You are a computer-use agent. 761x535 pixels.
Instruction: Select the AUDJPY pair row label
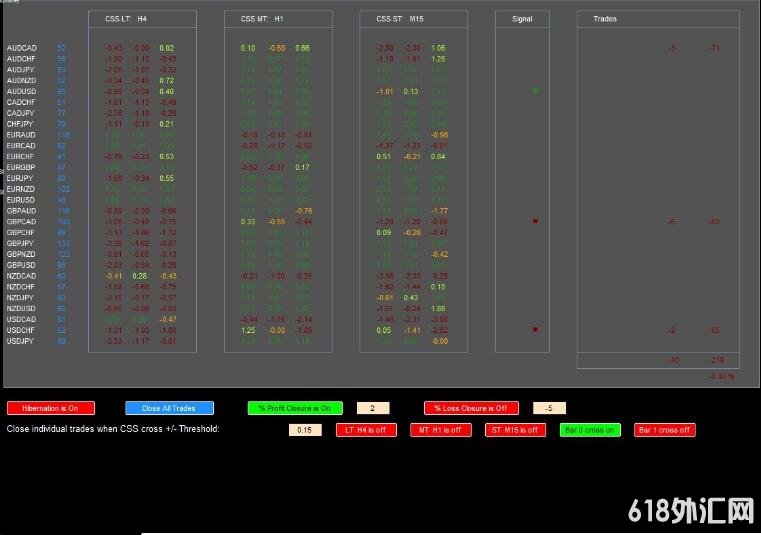point(21,70)
